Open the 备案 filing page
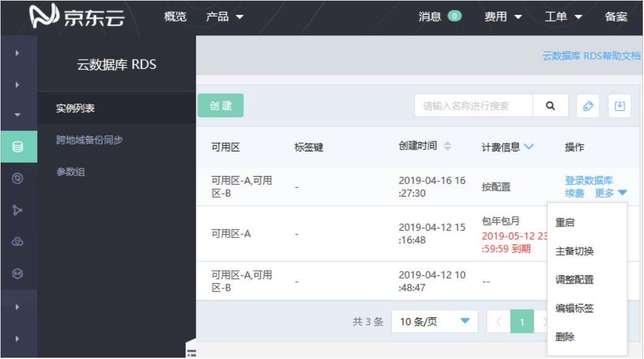Image resolution: width=644 pixels, height=359 pixels. [x=615, y=16]
